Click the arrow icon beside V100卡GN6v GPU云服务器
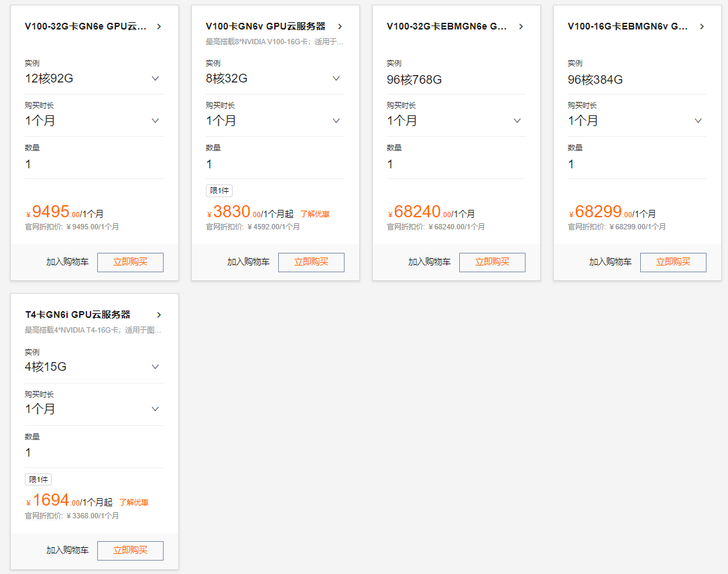The image size is (728, 574). click(x=340, y=27)
